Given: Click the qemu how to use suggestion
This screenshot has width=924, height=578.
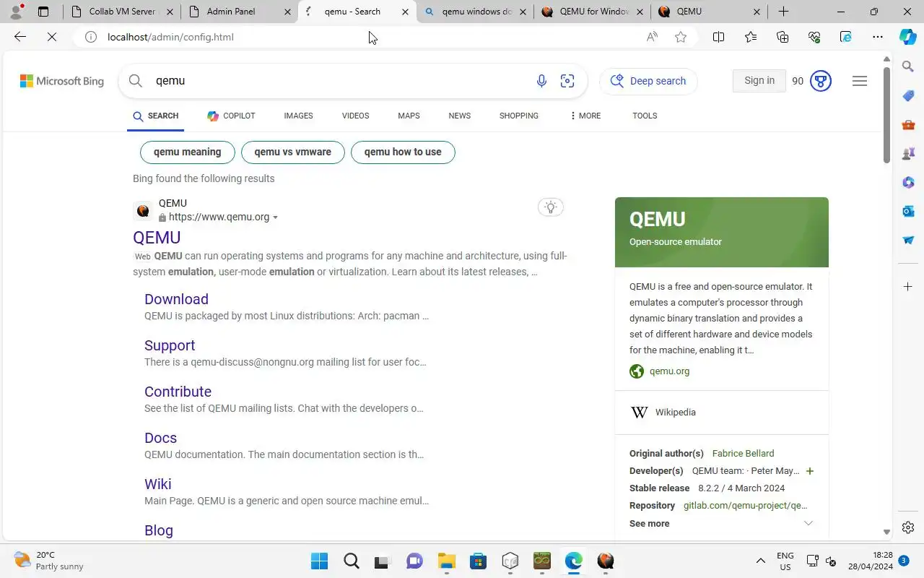Looking at the screenshot, I should tap(403, 152).
